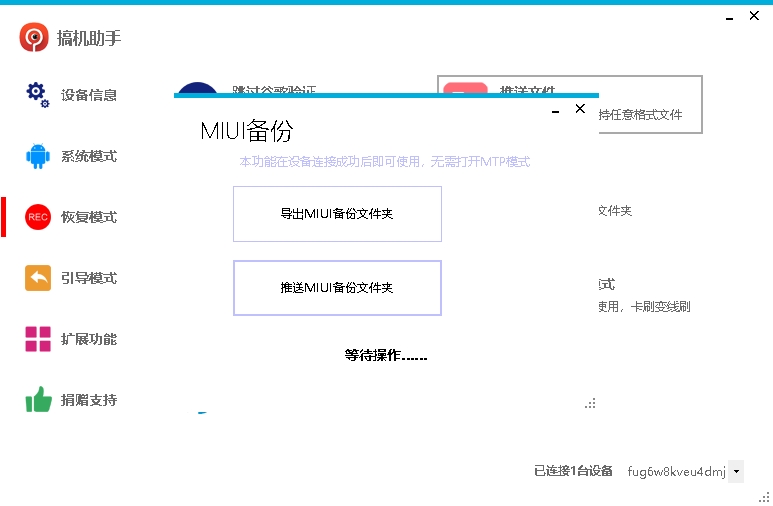
Task: Open 捐赠支持 menu label
Action: tap(89, 400)
